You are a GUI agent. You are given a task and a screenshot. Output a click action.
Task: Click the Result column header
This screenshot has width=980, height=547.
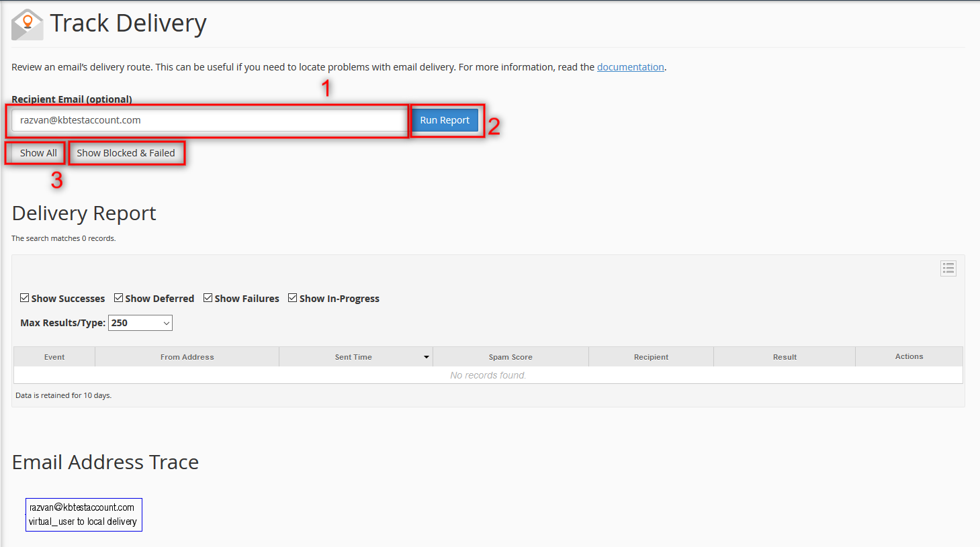pos(785,357)
